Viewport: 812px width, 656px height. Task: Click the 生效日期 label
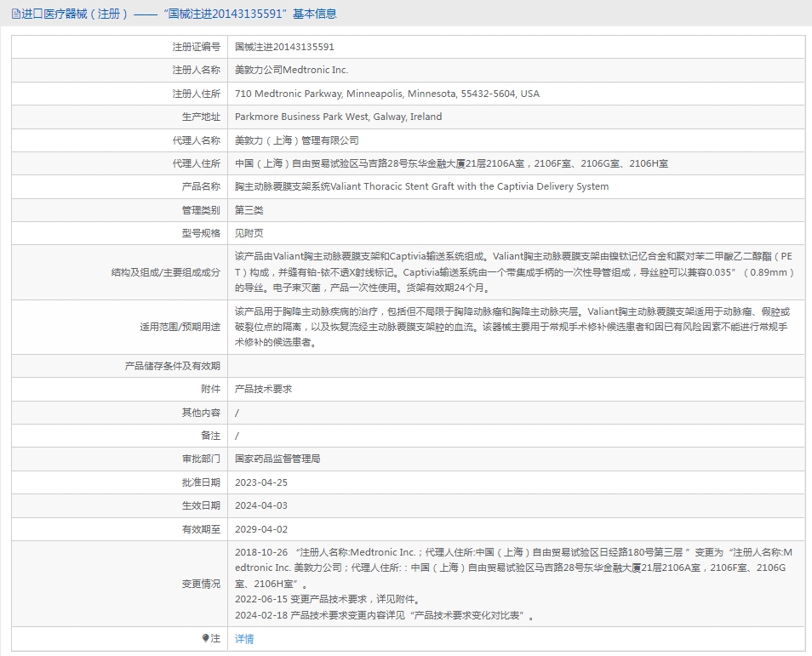click(x=201, y=506)
